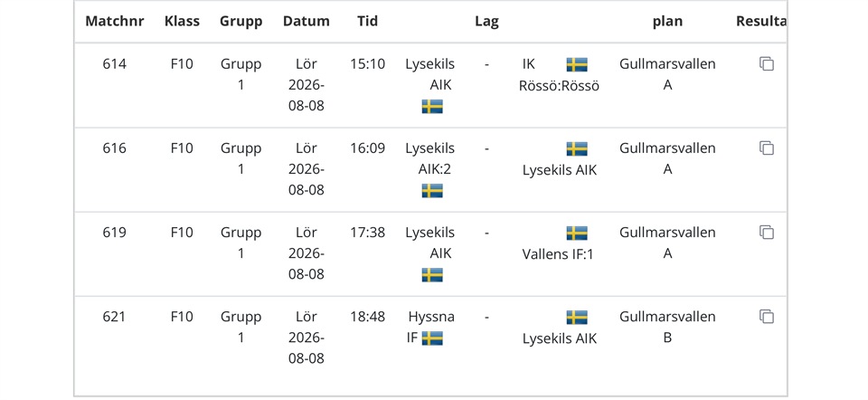Viewport: 868px width, 400px height.
Task: Sort table by Matchnr column header
Action: [x=115, y=22]
